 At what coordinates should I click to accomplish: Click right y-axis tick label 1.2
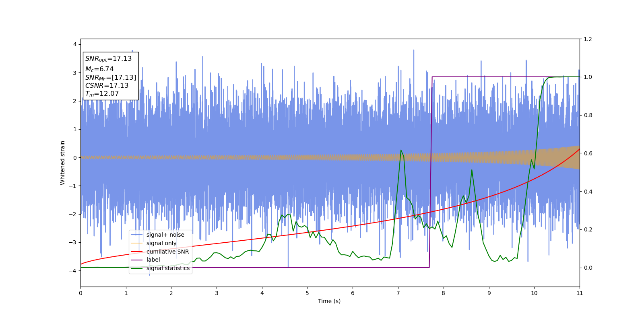588,39
